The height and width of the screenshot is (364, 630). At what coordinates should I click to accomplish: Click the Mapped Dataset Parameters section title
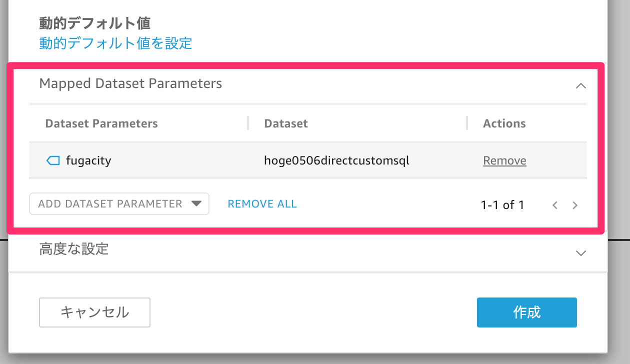(130, 83)
